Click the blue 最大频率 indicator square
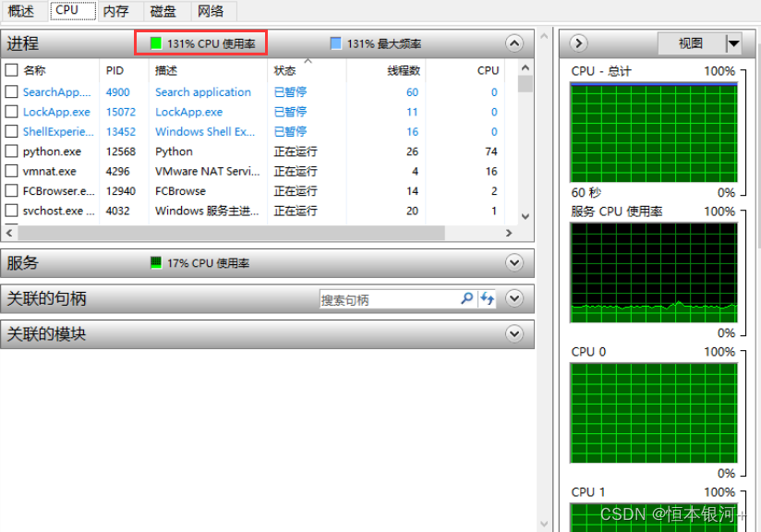The height and width of the screenshot is (532, 761). (x=336, y=43)
